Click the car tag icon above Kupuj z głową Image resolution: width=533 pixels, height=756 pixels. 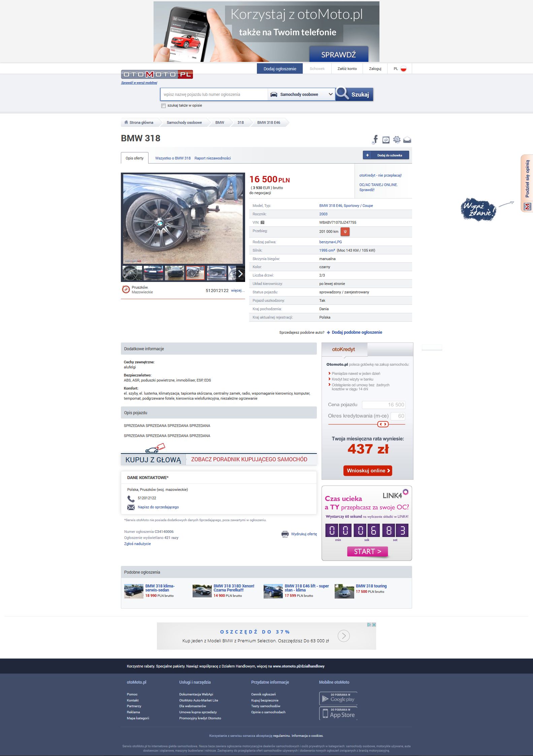click(x=155, y=448)
